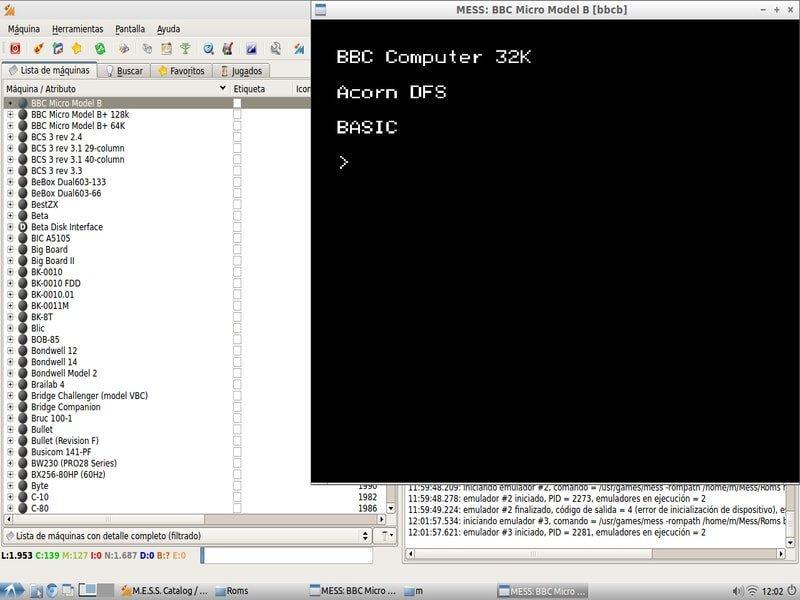Click the green recycle icon in the toolbar
This screenshot has height=600, width=800.
click(100, 48)
